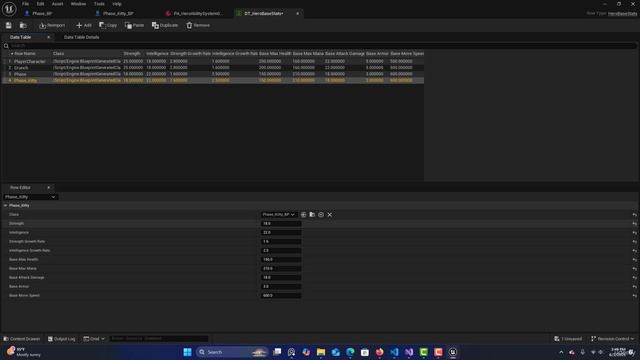640x360 pixels.
Task: Click the 1 Unsaved indicator
Action: (568, 339)
